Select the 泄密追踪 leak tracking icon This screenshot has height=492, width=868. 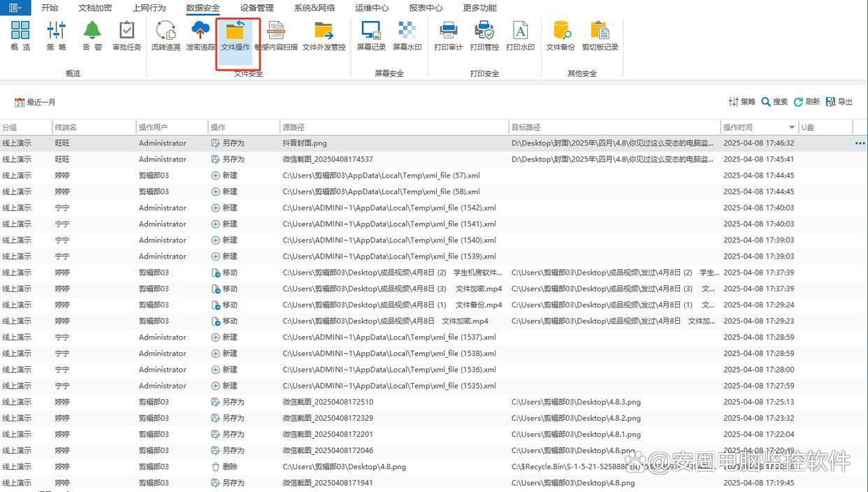click(201, 35)
